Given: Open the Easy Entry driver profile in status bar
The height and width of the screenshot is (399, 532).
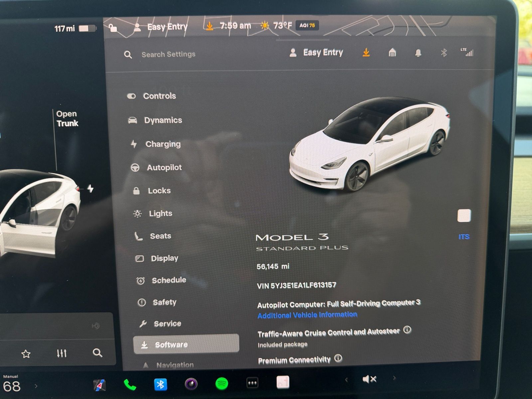Looking at the screenshot, I should pos(160,27).
